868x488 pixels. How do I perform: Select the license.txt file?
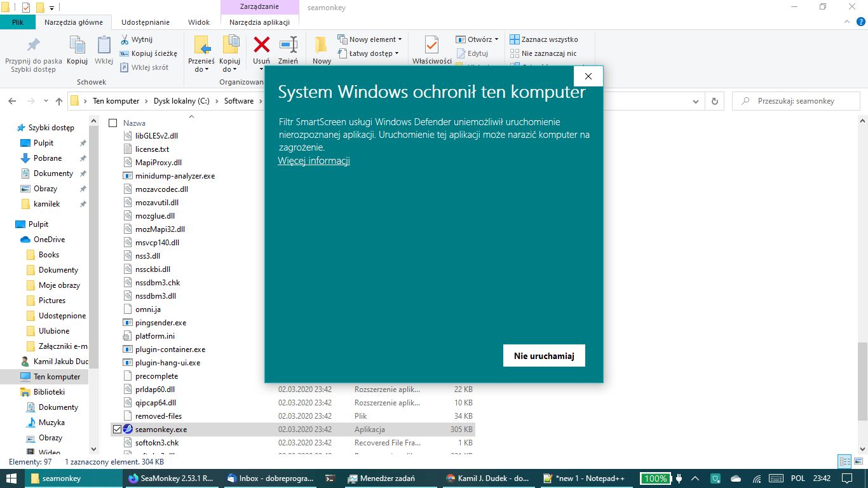(152, 149)
